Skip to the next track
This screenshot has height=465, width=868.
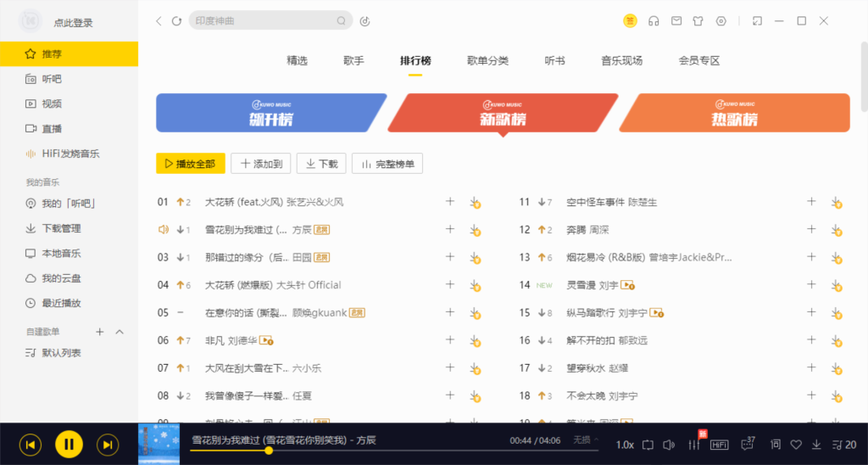click(x=108, y=445)
